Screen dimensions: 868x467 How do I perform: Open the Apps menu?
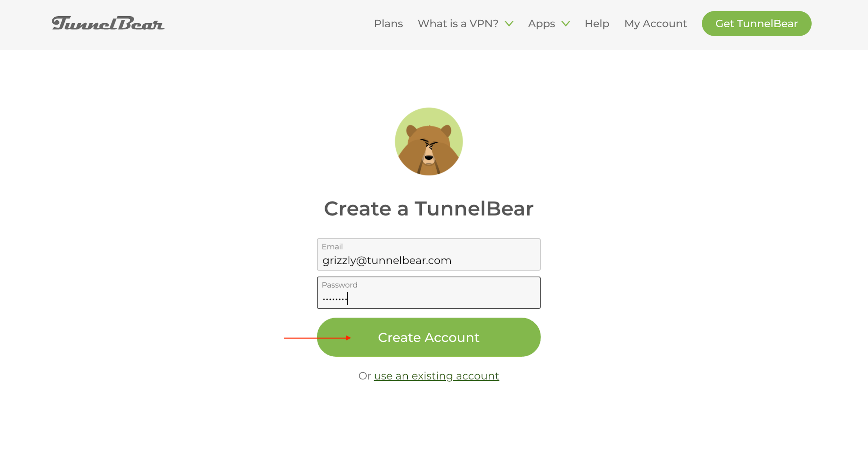click(x=541, y=24)
